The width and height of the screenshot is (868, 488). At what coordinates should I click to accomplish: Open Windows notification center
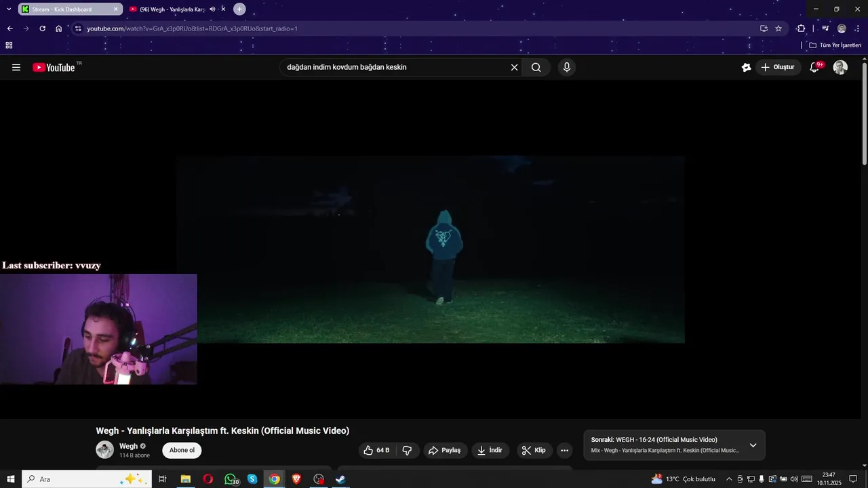[853, 479]
